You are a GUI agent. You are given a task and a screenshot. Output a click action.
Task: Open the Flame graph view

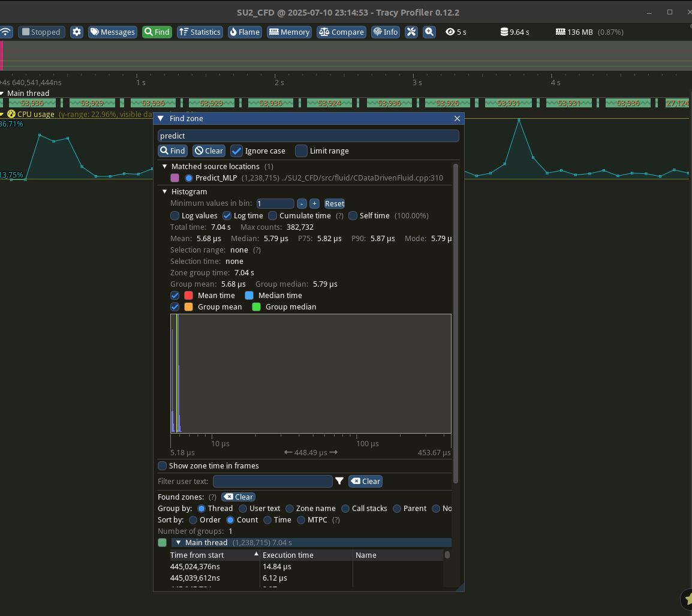(x=245, y=32)
